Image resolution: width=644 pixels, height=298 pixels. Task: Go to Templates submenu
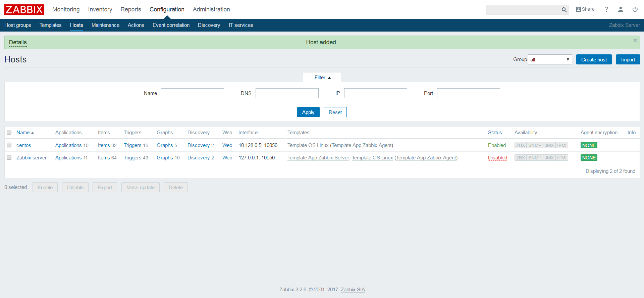(50, 25)
